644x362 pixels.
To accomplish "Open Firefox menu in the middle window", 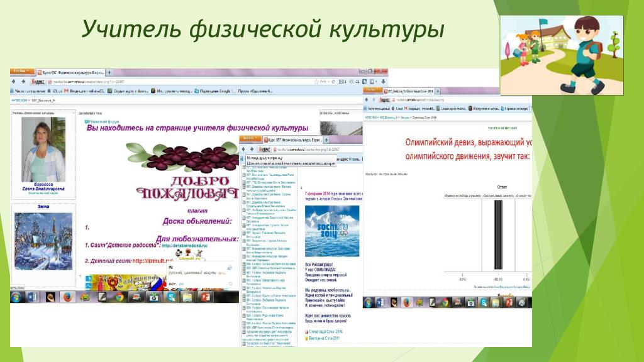I will click(250, 138).
